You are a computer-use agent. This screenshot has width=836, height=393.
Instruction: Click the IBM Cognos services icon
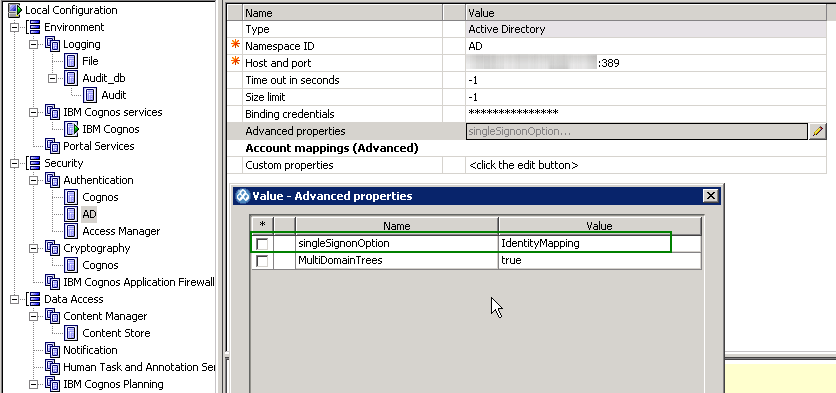coord(53,113)
